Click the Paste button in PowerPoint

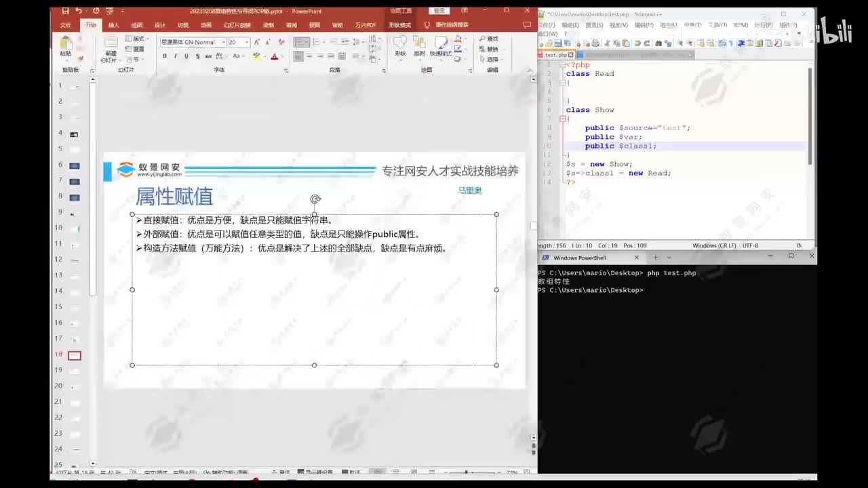point(66,46)
